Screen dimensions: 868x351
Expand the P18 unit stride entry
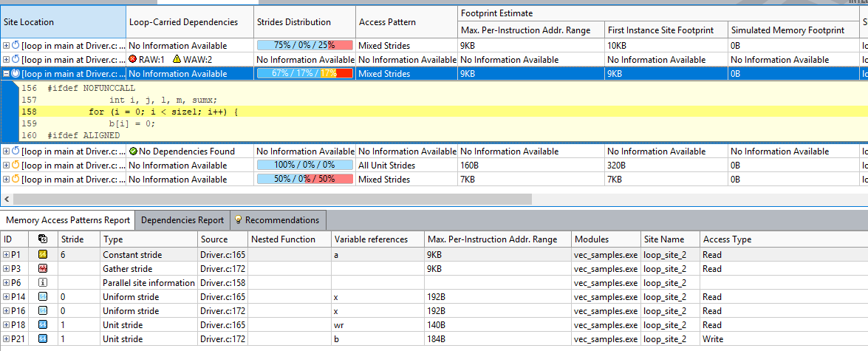[x=7, y=325]
